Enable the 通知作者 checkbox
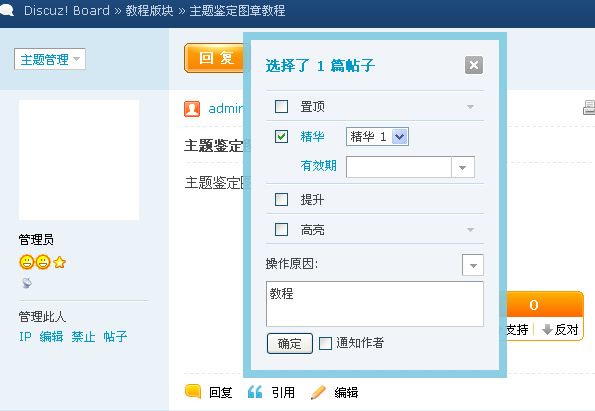This screenshot has width=595, height=411. coord(325,343)
